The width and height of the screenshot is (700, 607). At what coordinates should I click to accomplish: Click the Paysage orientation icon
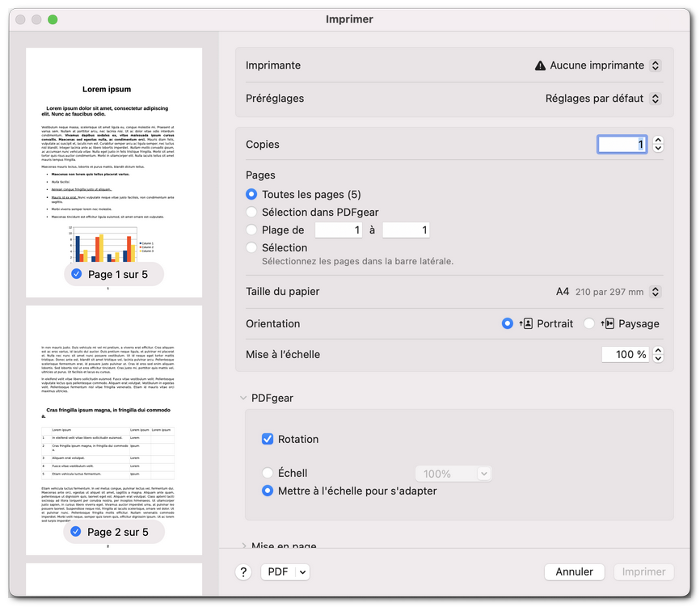pyautogui.click(x=608, y=323)
